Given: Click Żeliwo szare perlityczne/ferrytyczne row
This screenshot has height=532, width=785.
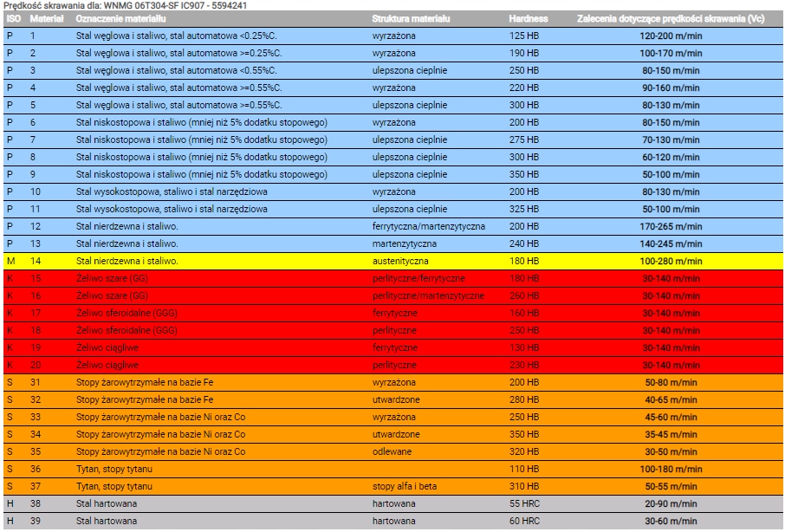Looking at the screenshot, I should (393, 279).
